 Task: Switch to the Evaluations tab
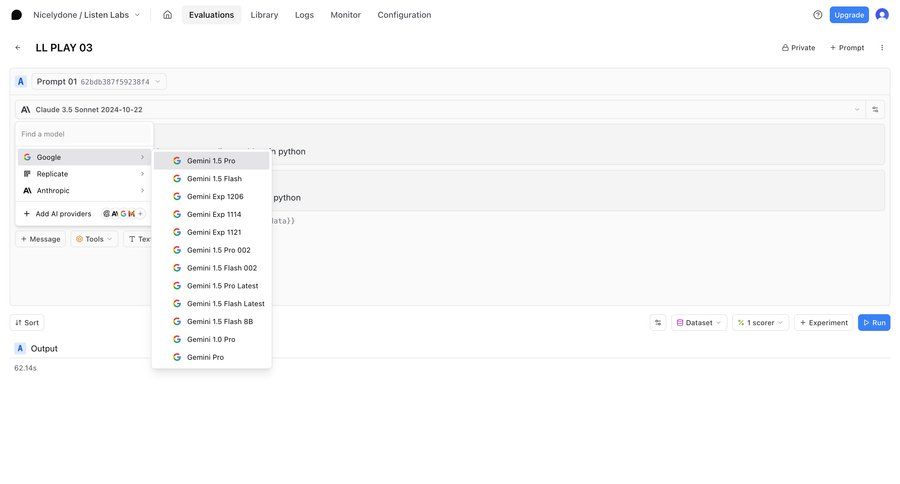point(211,15)
